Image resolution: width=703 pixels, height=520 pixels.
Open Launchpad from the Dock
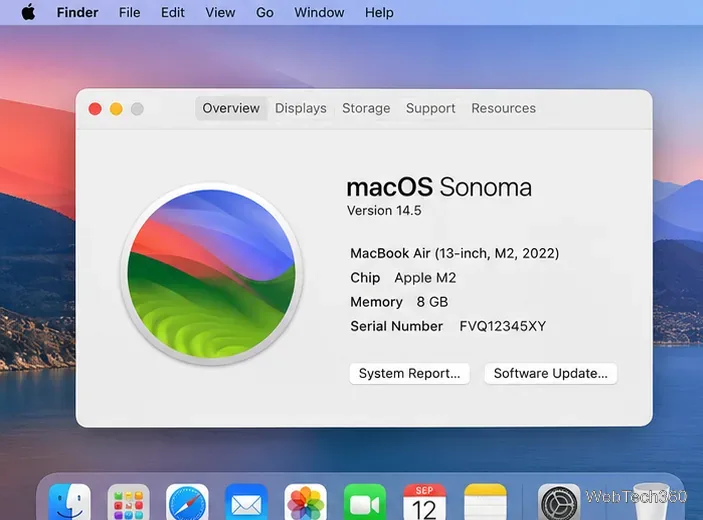click(128, 502)
